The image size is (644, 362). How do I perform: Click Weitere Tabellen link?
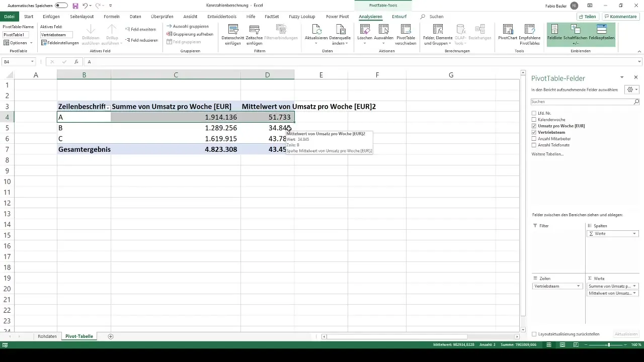pos(547,154)
